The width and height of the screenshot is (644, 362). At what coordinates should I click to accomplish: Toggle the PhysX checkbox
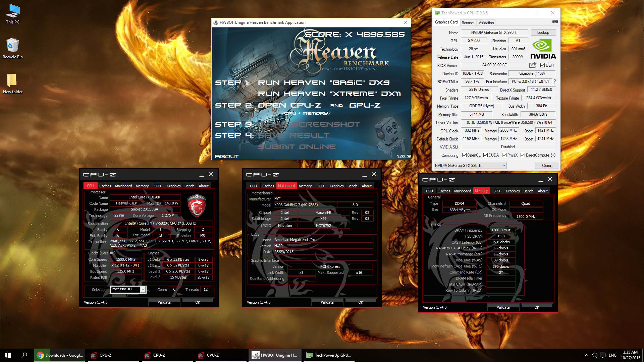504,155
